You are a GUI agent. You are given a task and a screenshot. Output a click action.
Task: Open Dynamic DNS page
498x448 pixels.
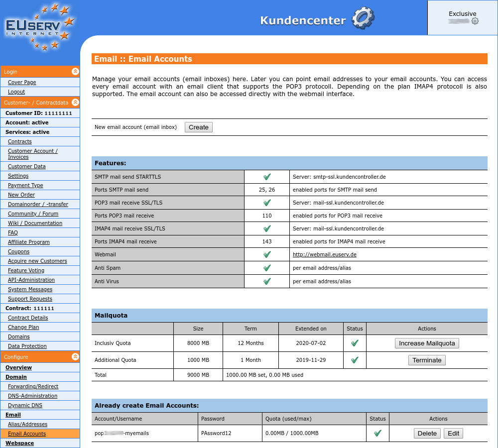coord(25,406)
